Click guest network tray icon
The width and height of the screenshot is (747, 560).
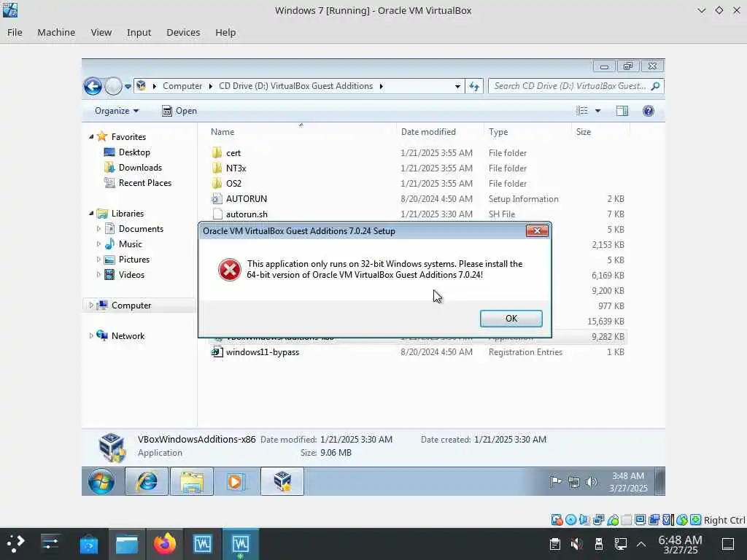pyautogui.click(x=574, y=482)
